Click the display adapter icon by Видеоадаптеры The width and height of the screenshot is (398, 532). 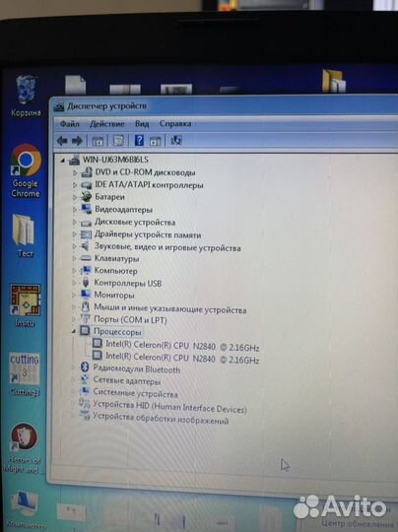(86, 209)
